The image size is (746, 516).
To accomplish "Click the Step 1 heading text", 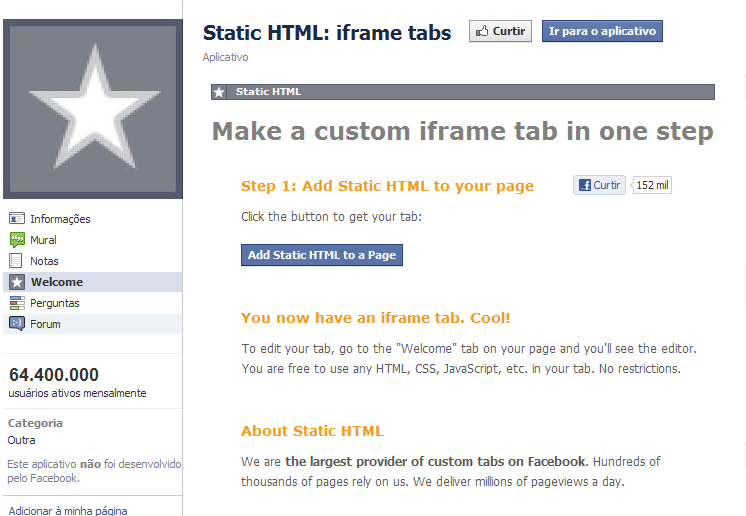I will coord(387,186).
